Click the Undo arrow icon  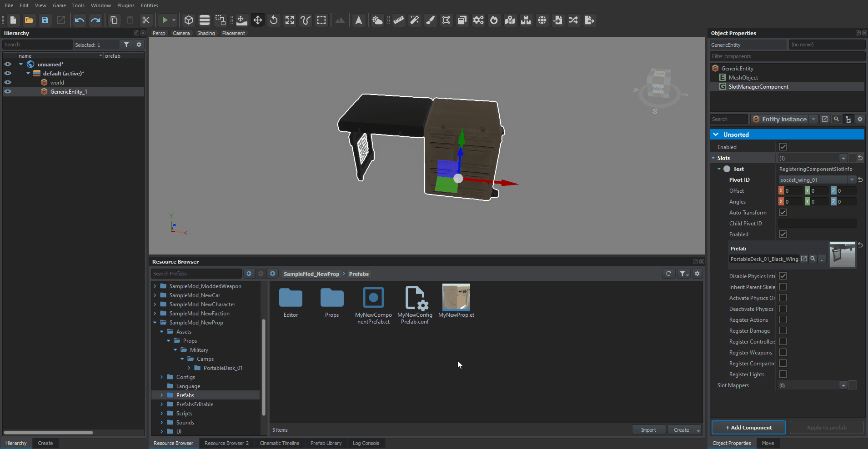click(80, 20)
